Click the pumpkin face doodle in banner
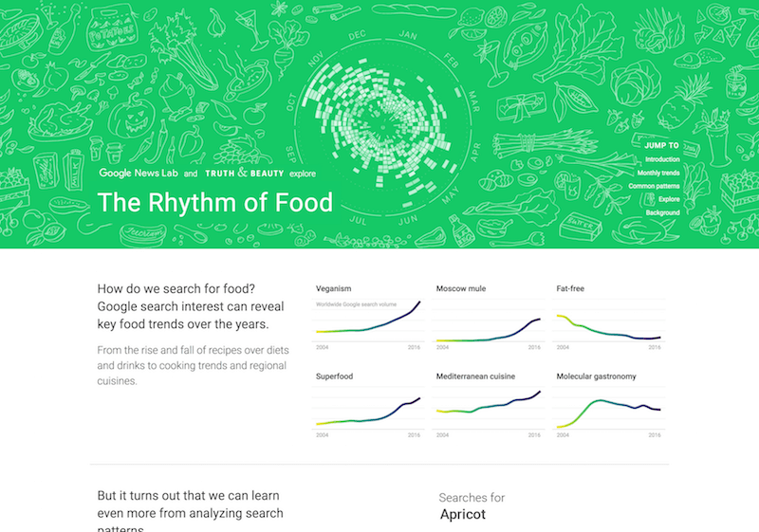 tap(128, 112)
